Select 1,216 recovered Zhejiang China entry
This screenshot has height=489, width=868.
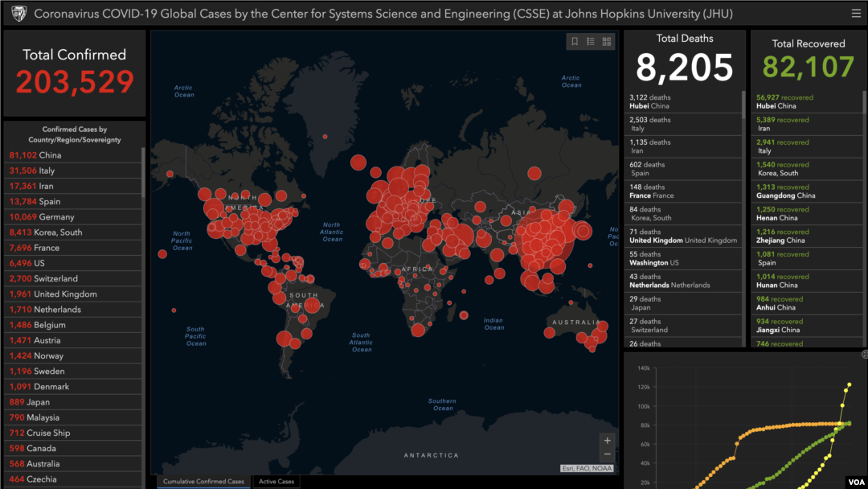[x=807, y=236]
